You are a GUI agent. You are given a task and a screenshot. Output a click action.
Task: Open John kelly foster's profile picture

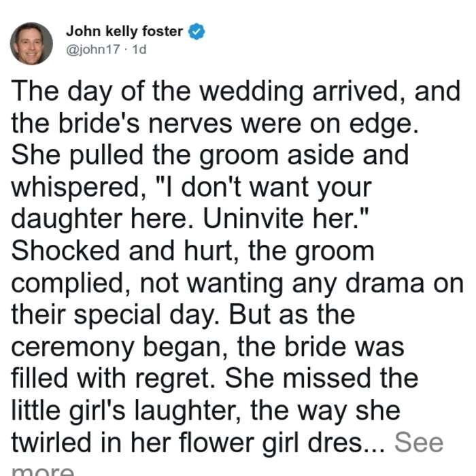pos(31,44)
